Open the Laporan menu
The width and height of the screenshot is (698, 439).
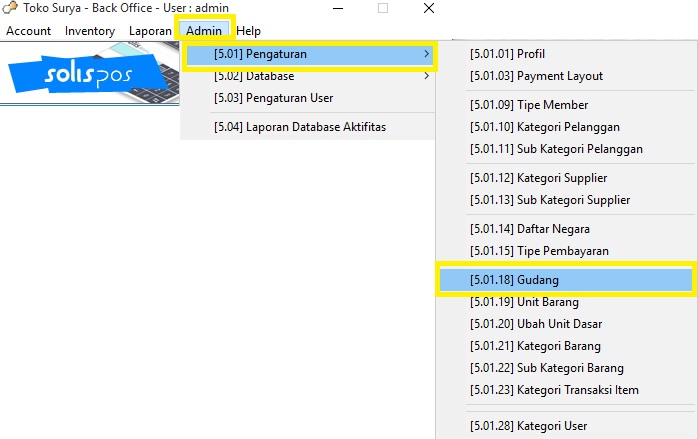tap(150, 31)
